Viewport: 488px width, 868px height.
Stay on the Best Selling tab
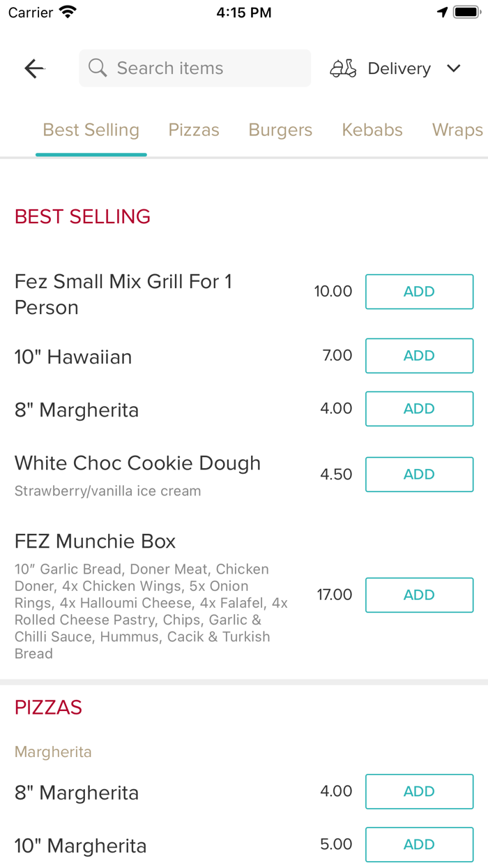pyautogui.click(x=91, y=130)
